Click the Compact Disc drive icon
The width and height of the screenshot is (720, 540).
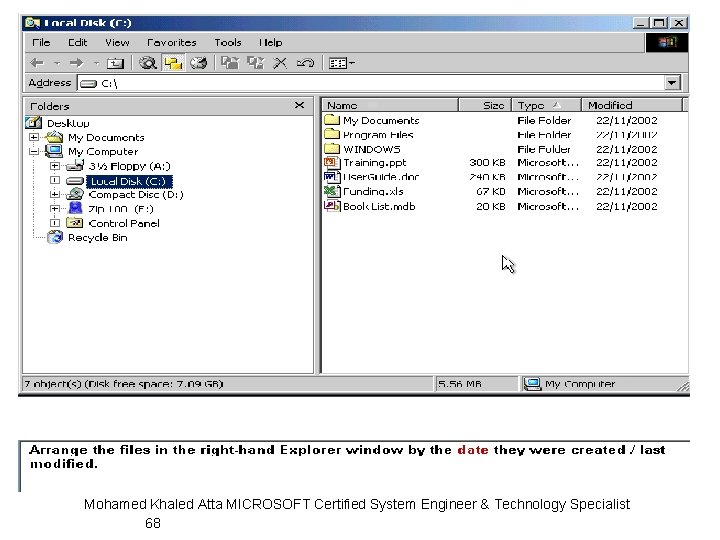point(75,194)
